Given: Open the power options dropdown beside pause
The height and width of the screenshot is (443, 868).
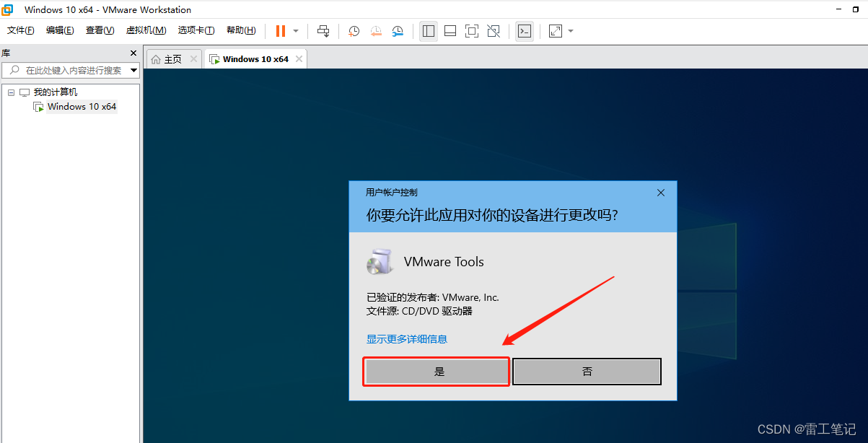Looking at the screenshot, I should (296, 31).
